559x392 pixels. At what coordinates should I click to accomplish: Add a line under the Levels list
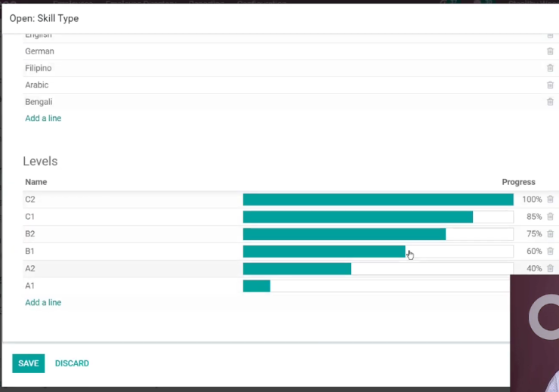click(x=43, y=303)
